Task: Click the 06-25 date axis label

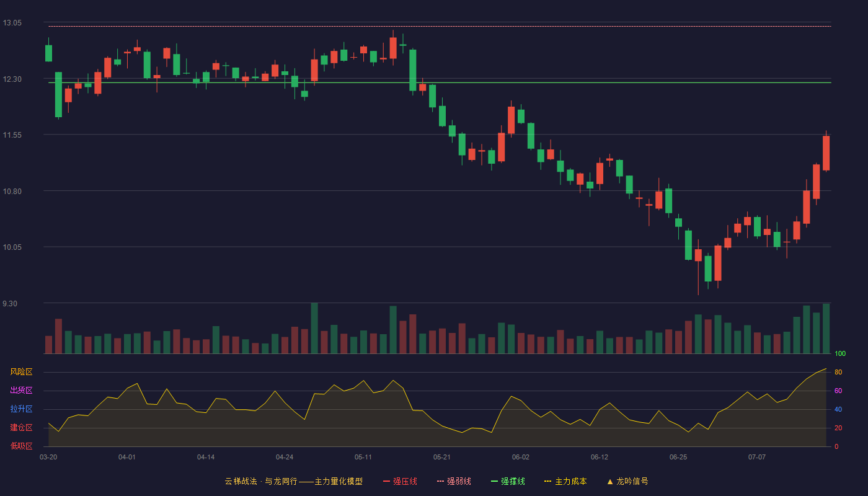Action: (x=678, y=457)
